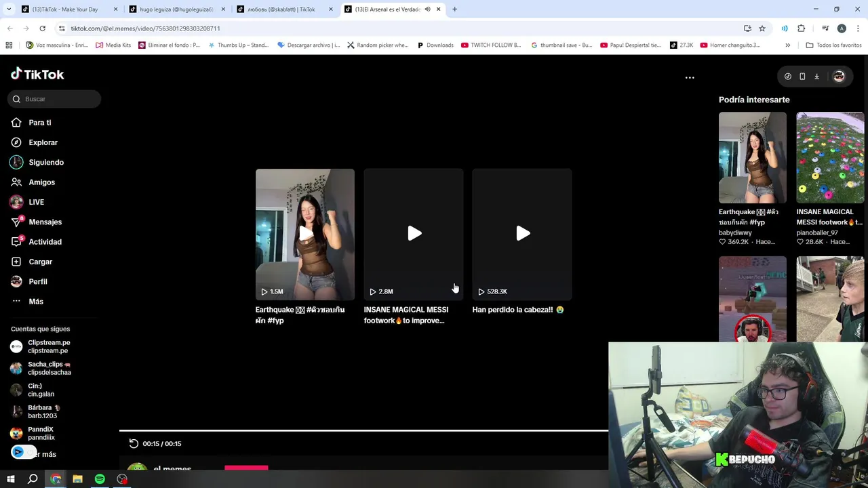This screenshot has width=868, height=488.
Task: Open the three-dot video options menu
Action: click(690, 77)
